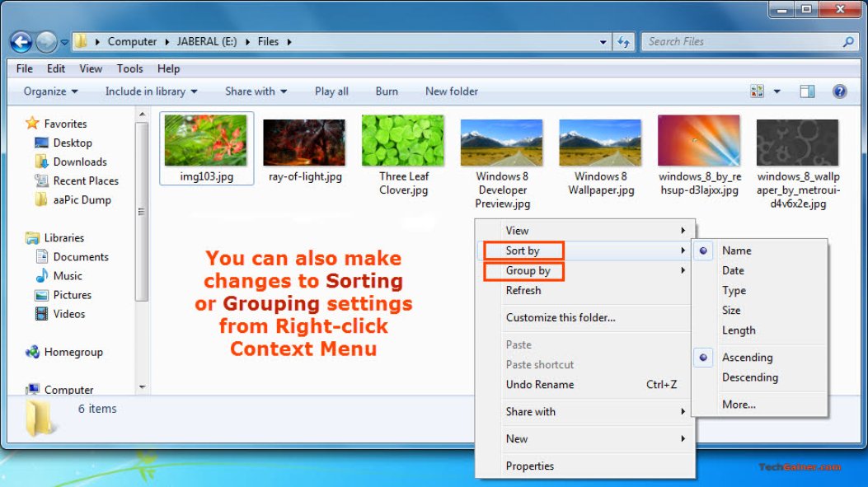Click the Burn toolbar button
The height and width of the screenshot is (487, 868).
click(386, 91)
